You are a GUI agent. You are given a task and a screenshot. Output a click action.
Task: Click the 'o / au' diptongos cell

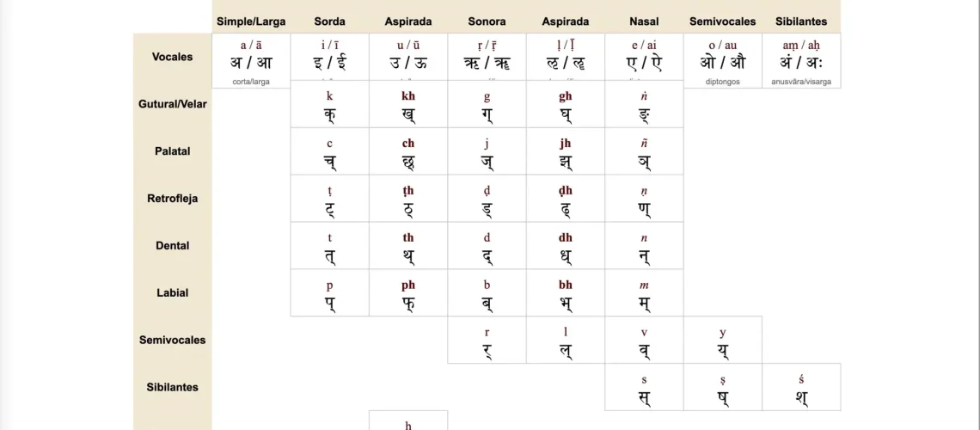pyautogui.click(x=722, y=58)
